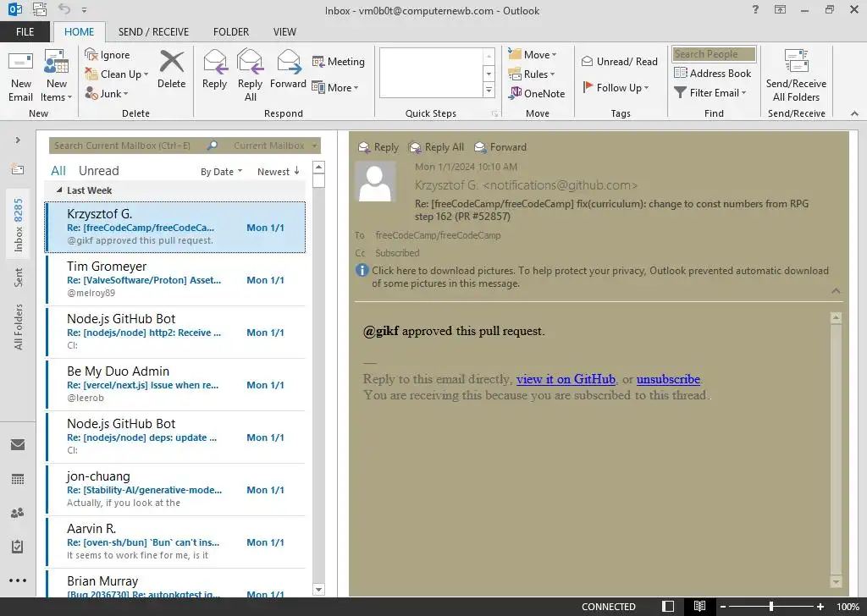Image resolution: width=867 pixels, height=616 pixels.
Task: Switch to the SEND / RECEIVE tab
Action: [153, 31]
